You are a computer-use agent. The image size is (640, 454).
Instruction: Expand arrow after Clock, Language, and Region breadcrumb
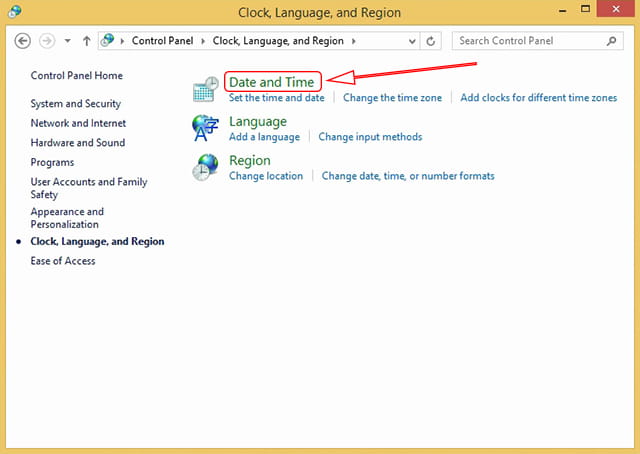[353, 41]
